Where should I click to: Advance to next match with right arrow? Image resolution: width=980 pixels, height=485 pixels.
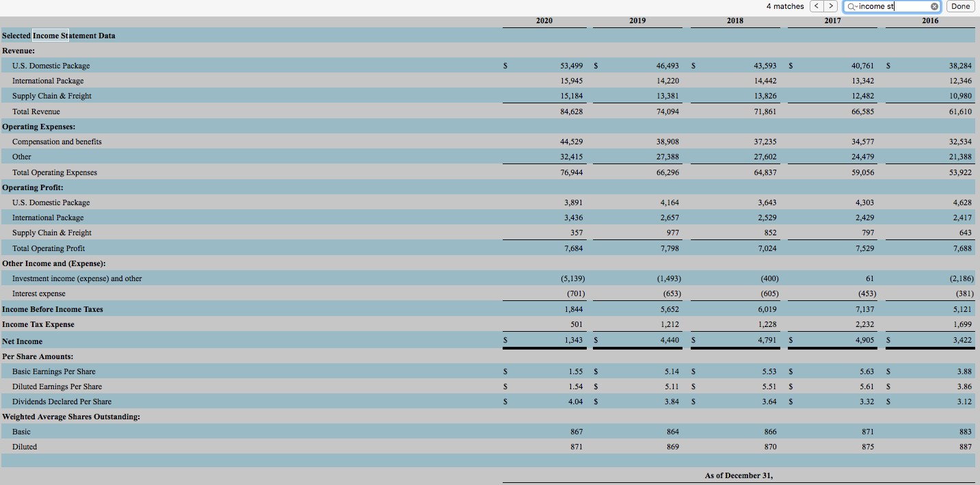pyautogui.click(x=830, y=6)
